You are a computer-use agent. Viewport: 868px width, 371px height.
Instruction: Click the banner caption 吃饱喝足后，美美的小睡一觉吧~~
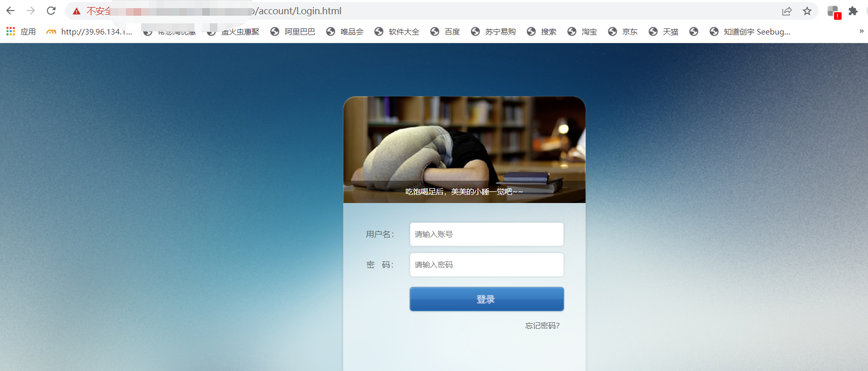pyautogui.click(x=464, y=191)
